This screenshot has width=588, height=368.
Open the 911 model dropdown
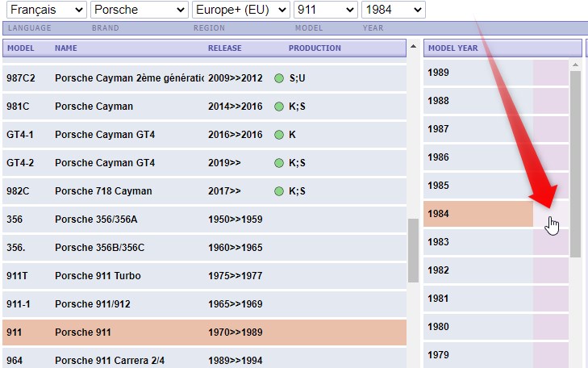(x=325, y=10)
